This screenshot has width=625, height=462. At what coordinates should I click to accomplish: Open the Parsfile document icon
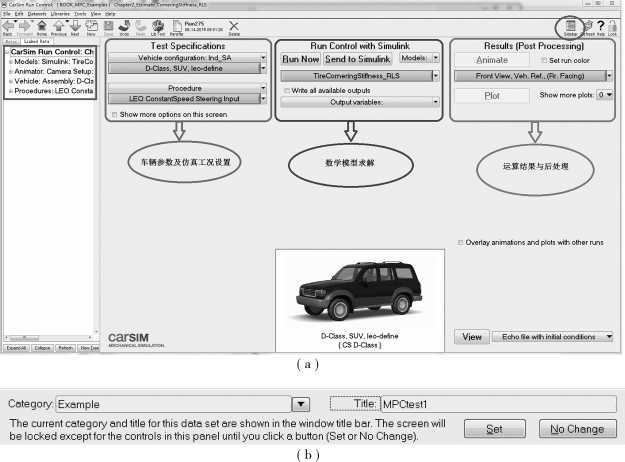(x=176, y=26)
